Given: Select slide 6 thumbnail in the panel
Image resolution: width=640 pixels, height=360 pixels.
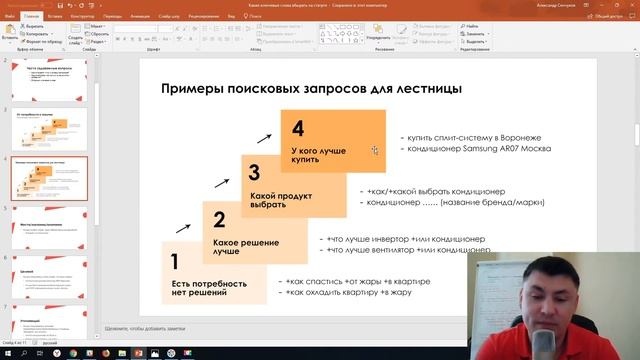Looking at the screenshot, I should (49, 277).
